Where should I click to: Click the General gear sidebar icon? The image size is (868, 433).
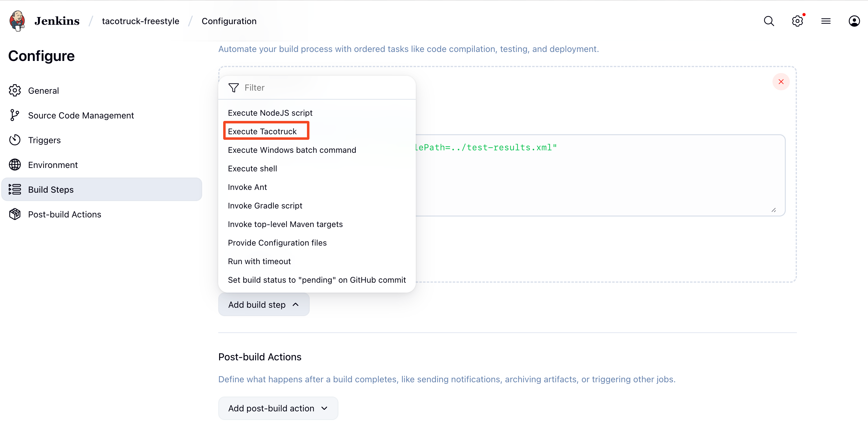click(15, 90)
